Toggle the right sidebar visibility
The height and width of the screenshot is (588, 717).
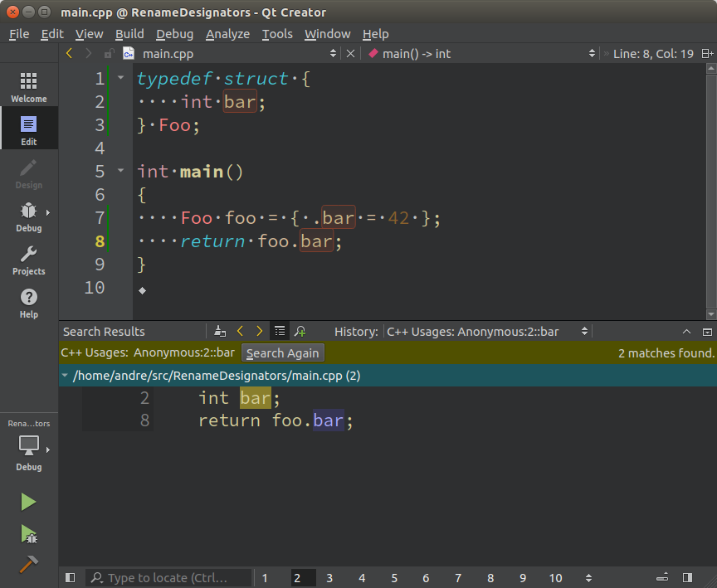coord(687,578)
